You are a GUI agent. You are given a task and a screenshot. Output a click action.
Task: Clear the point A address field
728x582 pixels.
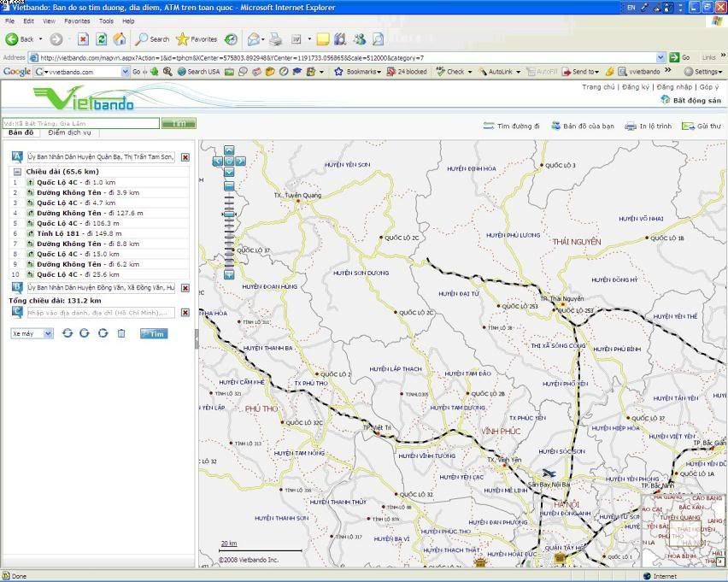[185, 157]
